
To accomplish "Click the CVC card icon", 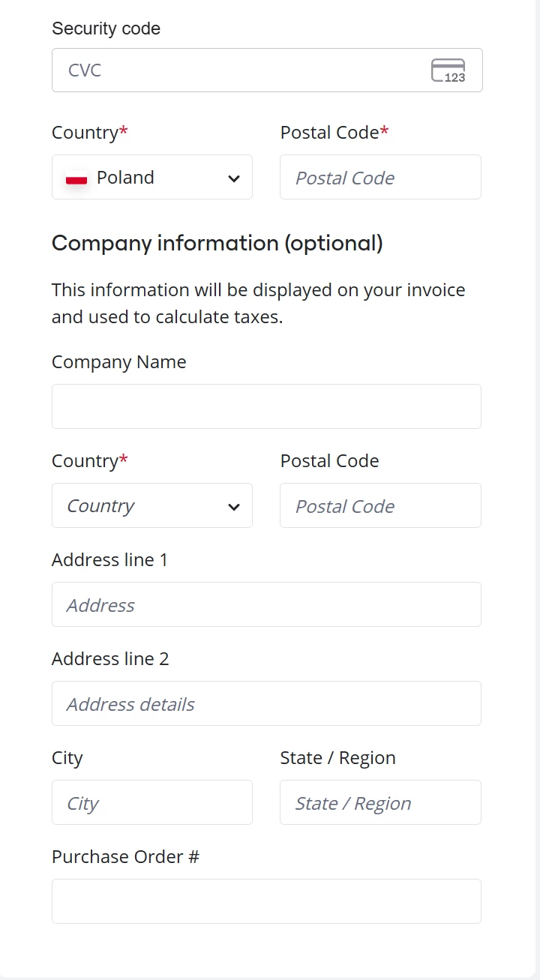I will click(x=448, y=70).
